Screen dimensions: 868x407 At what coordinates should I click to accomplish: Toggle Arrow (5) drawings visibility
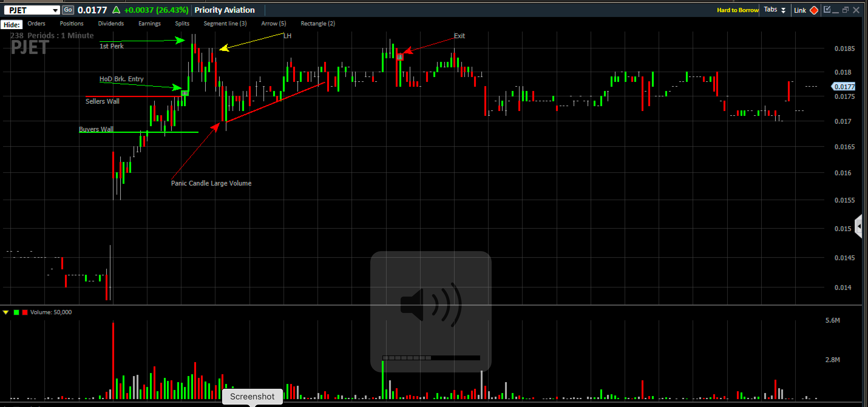[273, 24]
